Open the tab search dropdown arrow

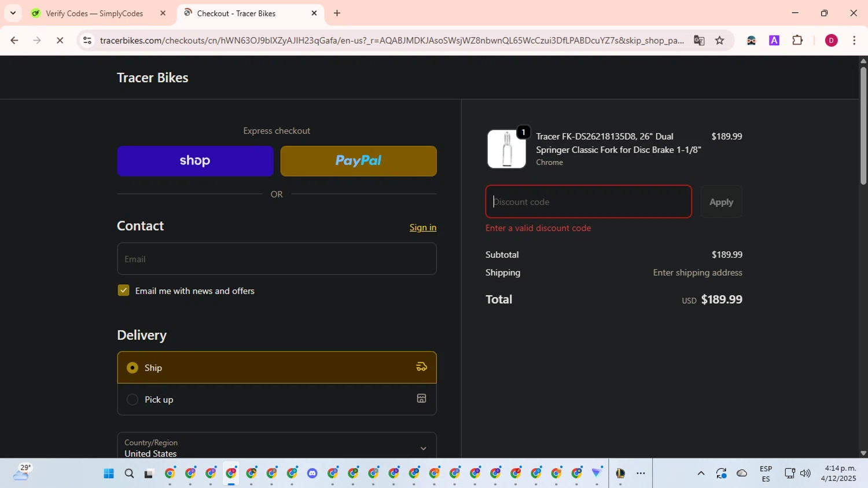[x=13, y=13]
